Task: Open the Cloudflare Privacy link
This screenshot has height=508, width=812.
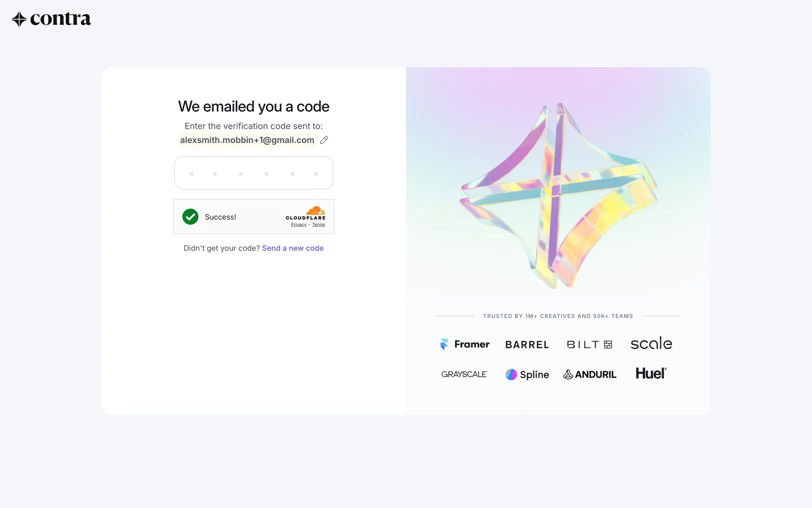Action: [x=299, y=225]
